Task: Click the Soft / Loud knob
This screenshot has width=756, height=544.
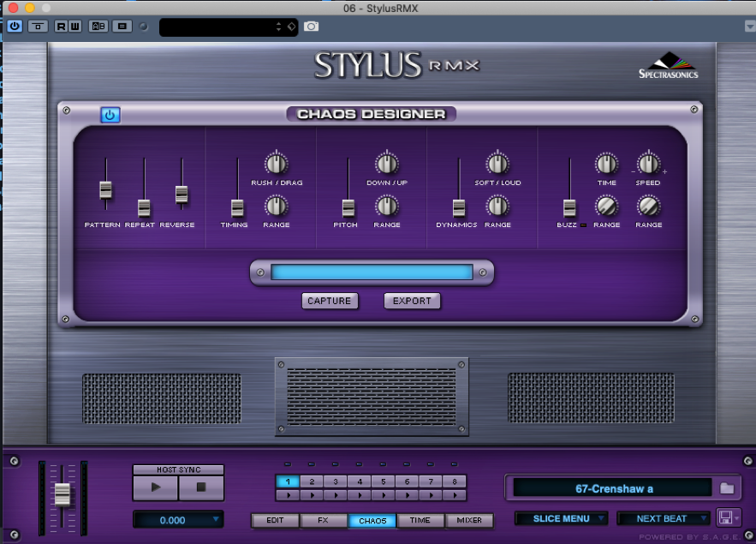Action: pos(497,164)
